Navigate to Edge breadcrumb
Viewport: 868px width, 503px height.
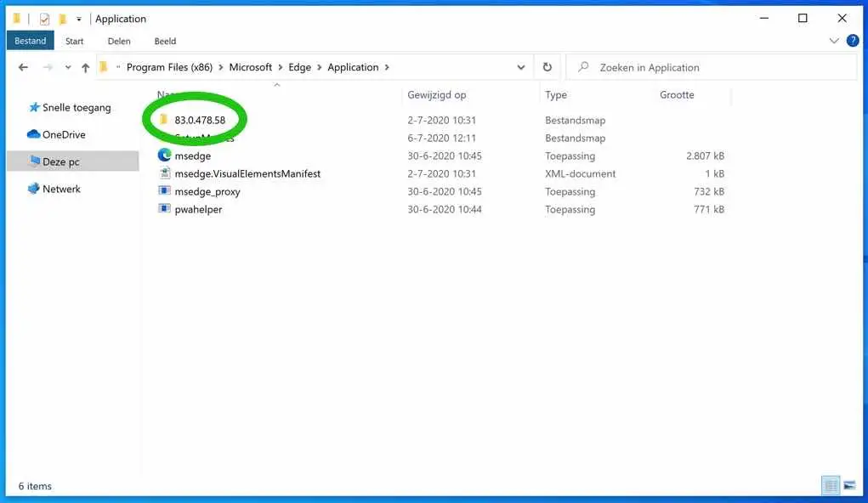(299, 67)
